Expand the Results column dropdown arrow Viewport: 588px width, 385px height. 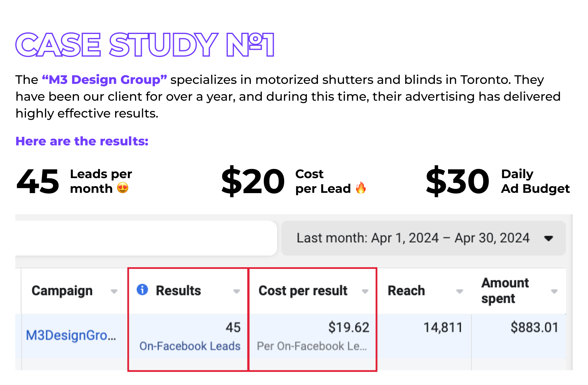click(236, 291)
